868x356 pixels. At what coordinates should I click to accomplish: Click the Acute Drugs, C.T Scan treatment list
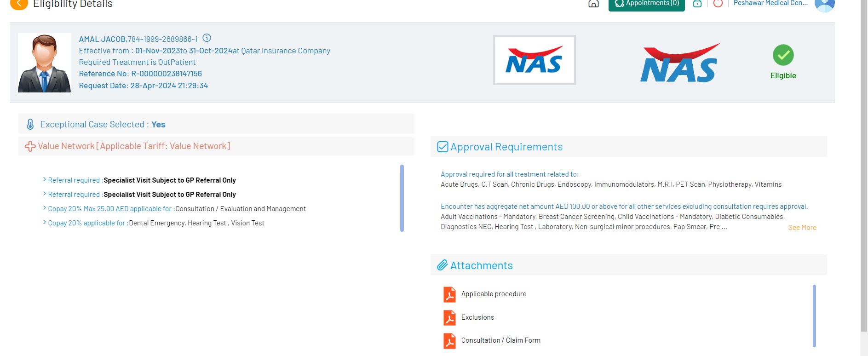(x=611, y=184)
